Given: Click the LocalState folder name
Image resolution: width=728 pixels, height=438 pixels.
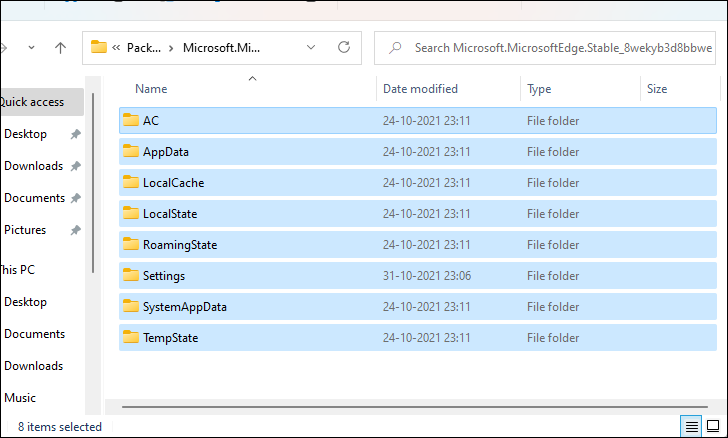Looking at the screenshot, I should 170,214.
